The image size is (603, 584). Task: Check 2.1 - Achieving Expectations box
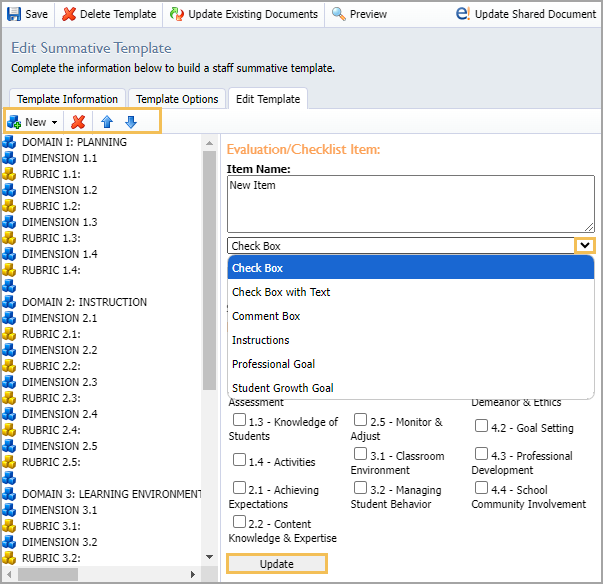(x=239, y=487)
